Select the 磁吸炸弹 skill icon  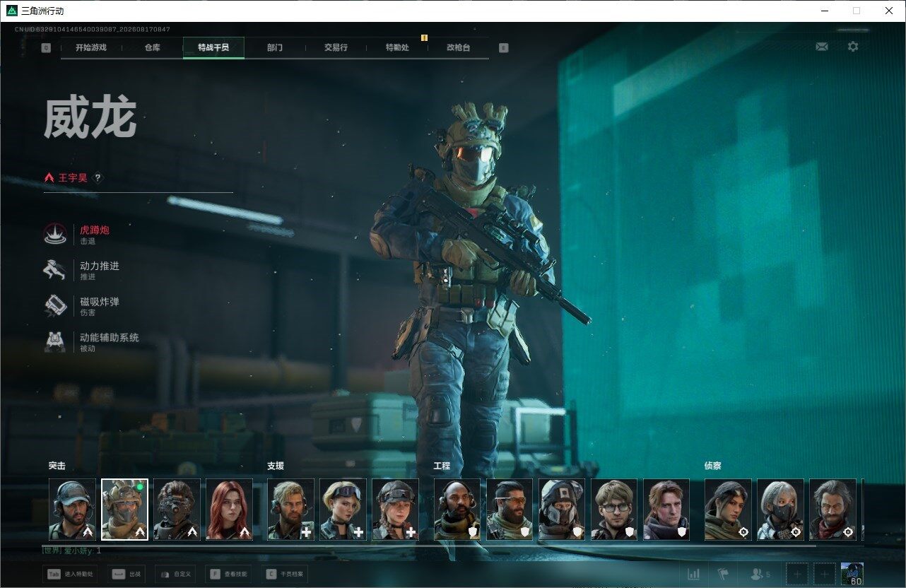click(56, 306)
